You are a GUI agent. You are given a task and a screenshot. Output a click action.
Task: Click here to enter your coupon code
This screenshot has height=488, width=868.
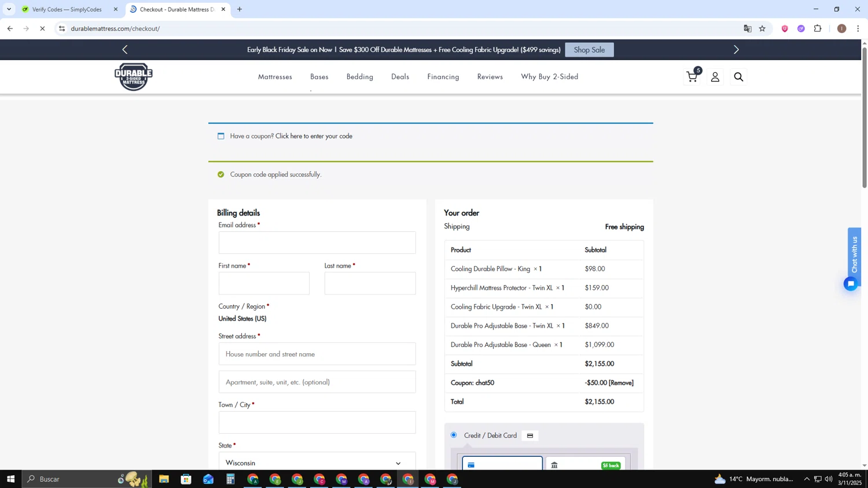[314, 136]
